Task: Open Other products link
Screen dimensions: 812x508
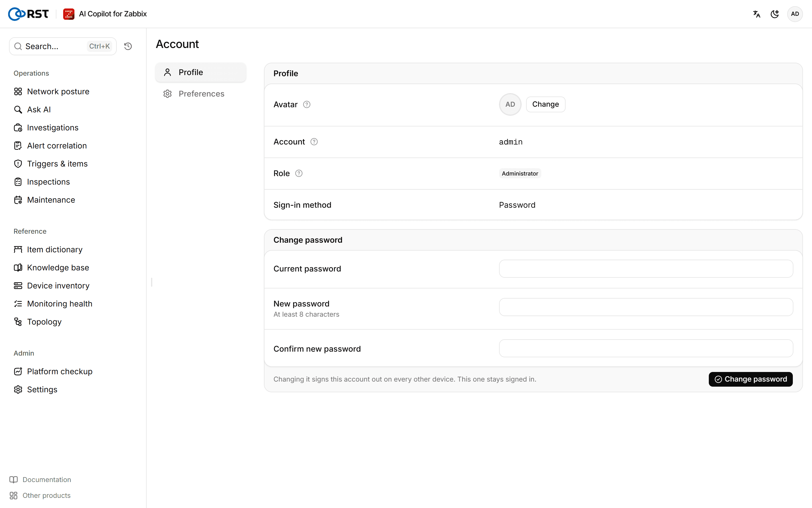Action: click(40, 495)
